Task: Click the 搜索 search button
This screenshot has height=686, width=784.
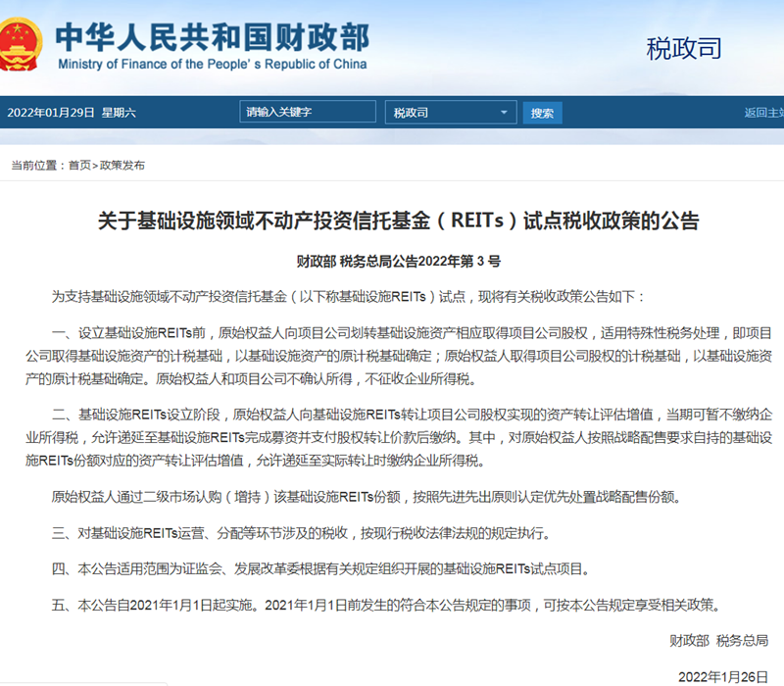Action: (x=542, y=112)
